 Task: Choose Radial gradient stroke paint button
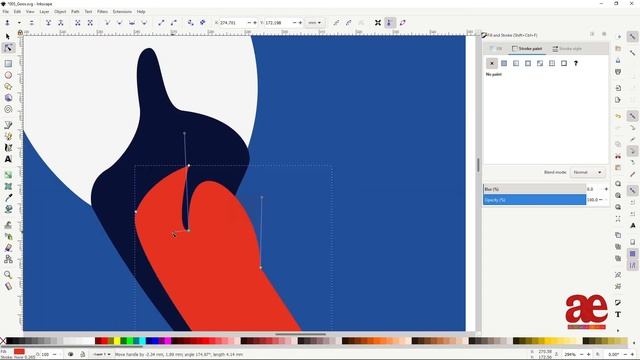[x=528, y=63]
